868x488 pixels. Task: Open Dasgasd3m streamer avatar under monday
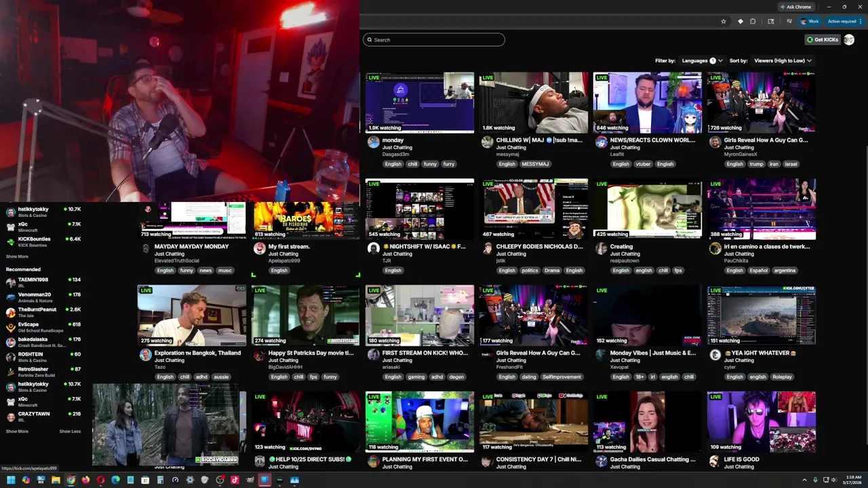(x=373, y=142)
